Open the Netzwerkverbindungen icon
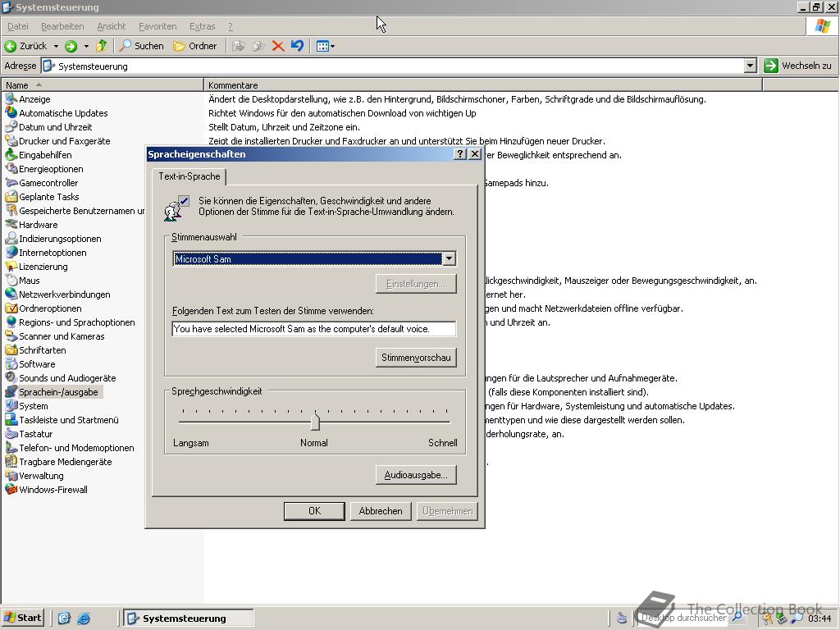The width and height of the screenshot is (840, 630). [11, 294]
